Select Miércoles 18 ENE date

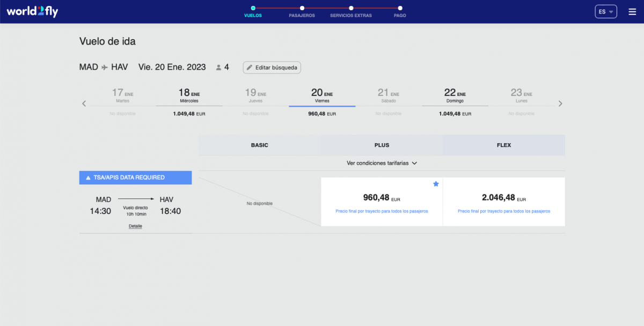pyautogui.click(x=189, y=102)
